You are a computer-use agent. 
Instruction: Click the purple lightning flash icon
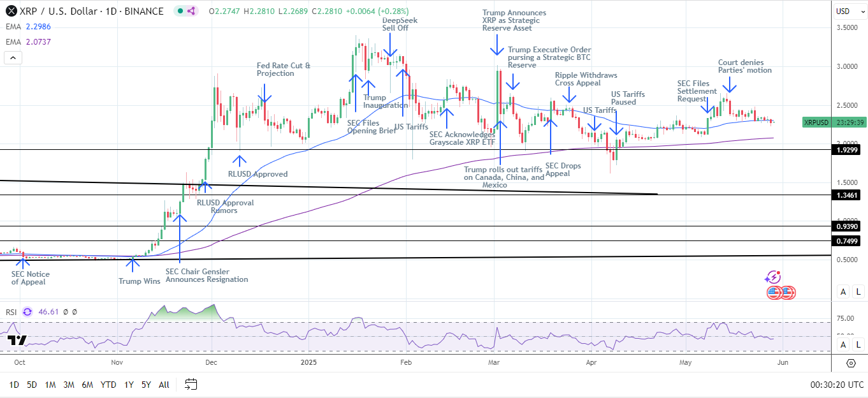point(773,277)
